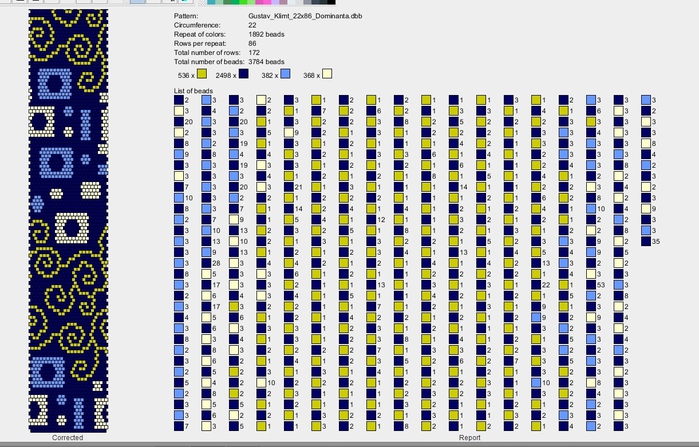The width and height of the screenshot is (699, 447).
Task: Click the light blue 382 x legend swatch
Action: tap(285, 74)
